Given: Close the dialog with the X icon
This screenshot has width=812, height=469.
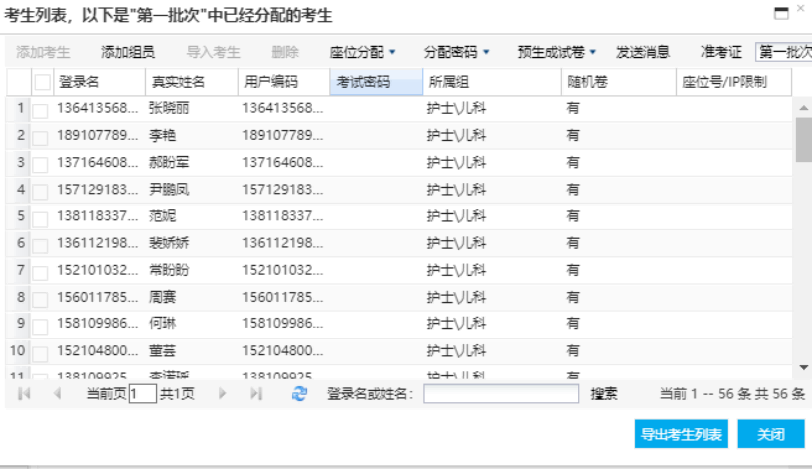Looking at the screenshot, I should pyautogui.click(x=801, y=8).
